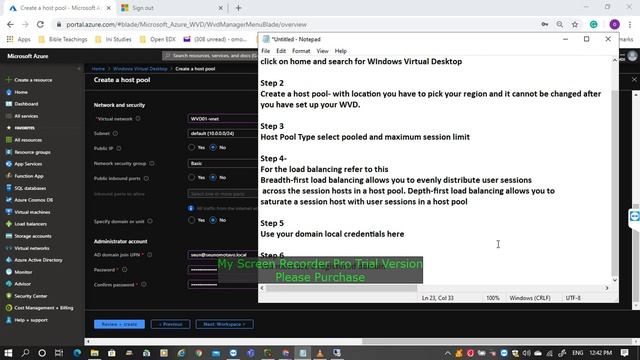This screenshot has height=360, width=640.
Task: Open Windows Start menu
Action: (x=8, y=353)
